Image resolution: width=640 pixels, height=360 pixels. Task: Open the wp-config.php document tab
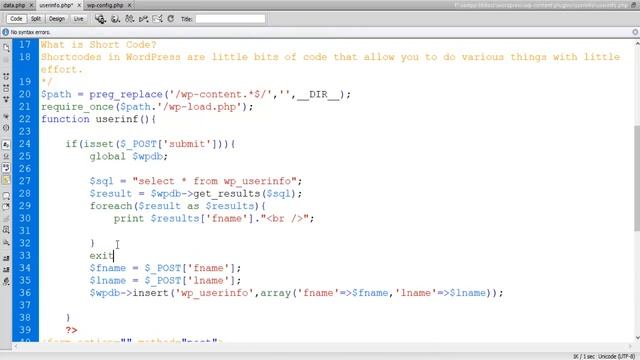point(105,5)
